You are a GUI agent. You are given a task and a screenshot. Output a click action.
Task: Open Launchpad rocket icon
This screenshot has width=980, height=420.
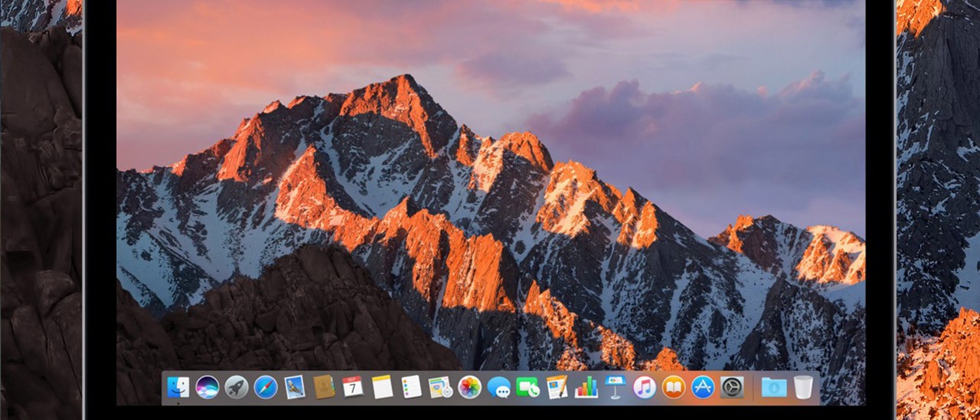[237, 387]
